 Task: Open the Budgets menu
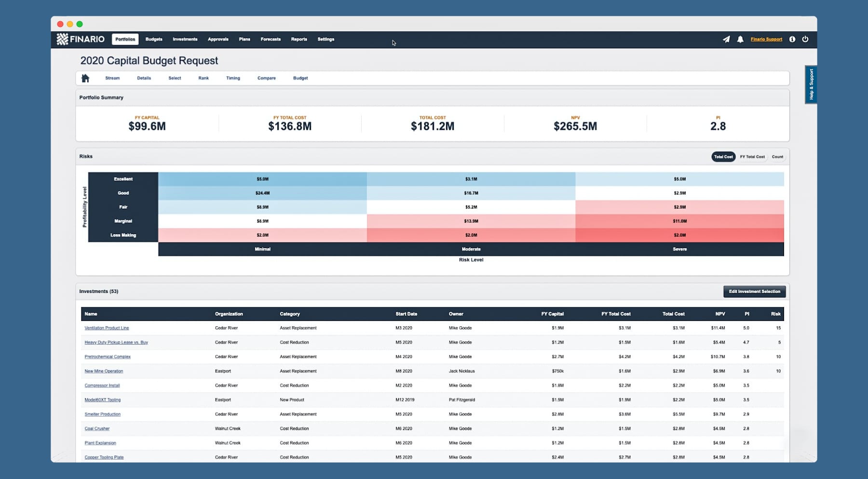pos(154,40)
